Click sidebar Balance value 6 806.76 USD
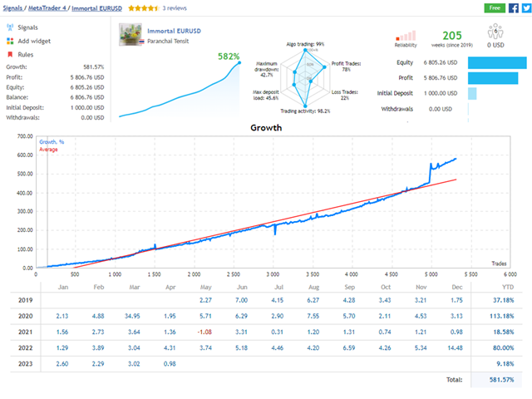The width and height of the screenshot is (532, 399). point(87,98)
